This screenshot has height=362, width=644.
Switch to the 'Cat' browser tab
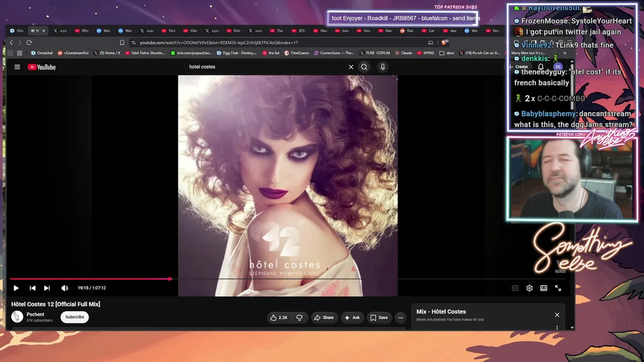click(428, 31)
